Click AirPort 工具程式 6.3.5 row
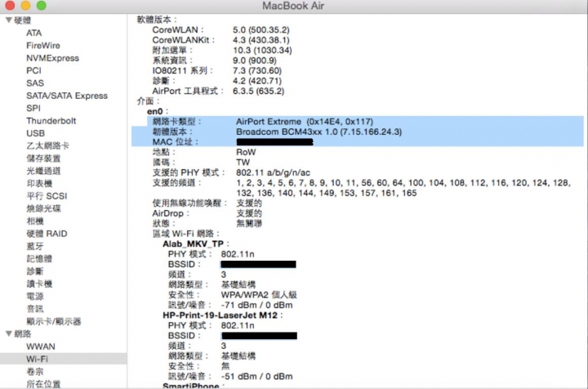 point(218,91)
